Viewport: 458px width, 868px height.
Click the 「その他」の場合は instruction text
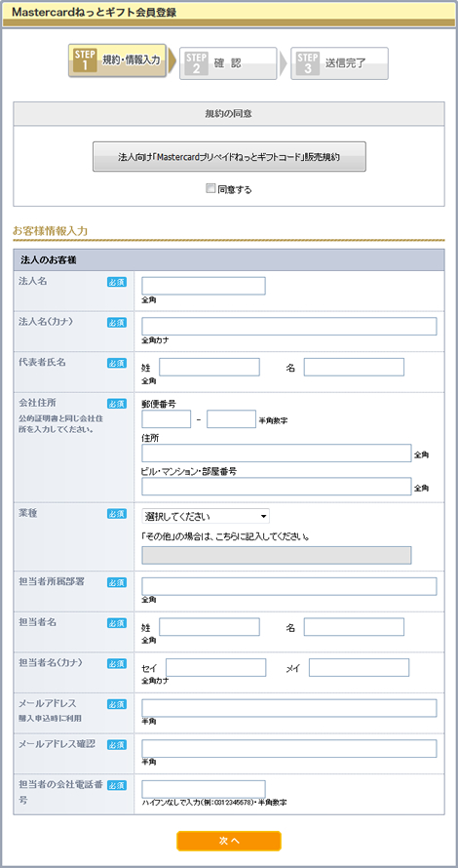226,536
